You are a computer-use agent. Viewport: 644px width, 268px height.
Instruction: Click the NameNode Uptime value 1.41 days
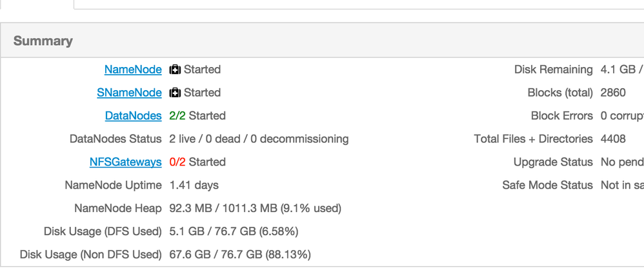click(x=194, y=186)
